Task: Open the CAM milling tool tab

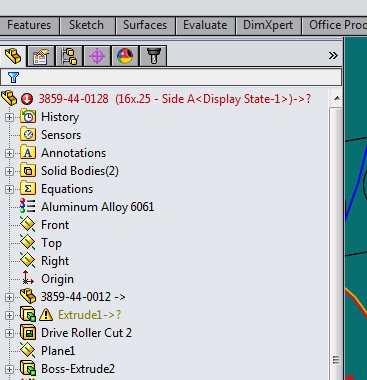Action: tap(153, 56)
